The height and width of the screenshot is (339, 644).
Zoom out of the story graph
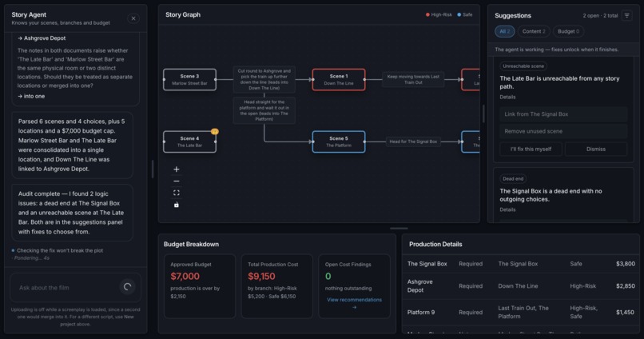(x=177, y=181)
